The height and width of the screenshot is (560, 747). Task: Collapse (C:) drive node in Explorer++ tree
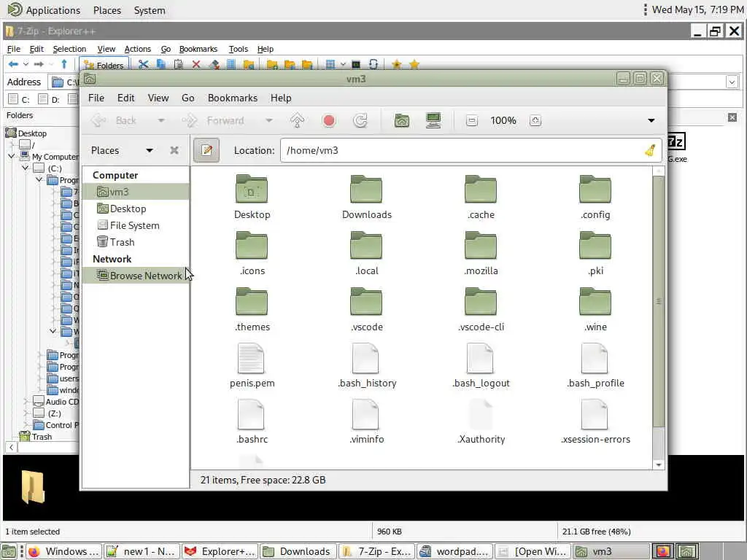click(26, 168)
